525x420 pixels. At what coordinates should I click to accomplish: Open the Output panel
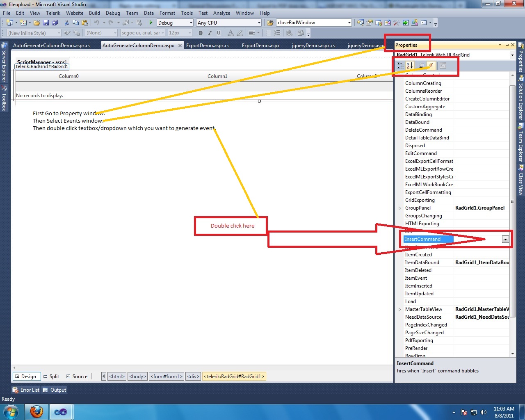click(55, 390)
